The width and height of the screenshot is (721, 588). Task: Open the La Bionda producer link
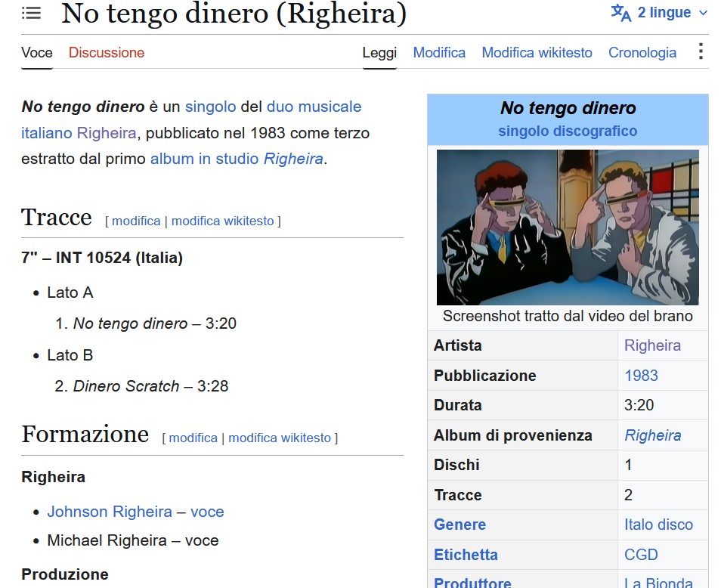658,583
